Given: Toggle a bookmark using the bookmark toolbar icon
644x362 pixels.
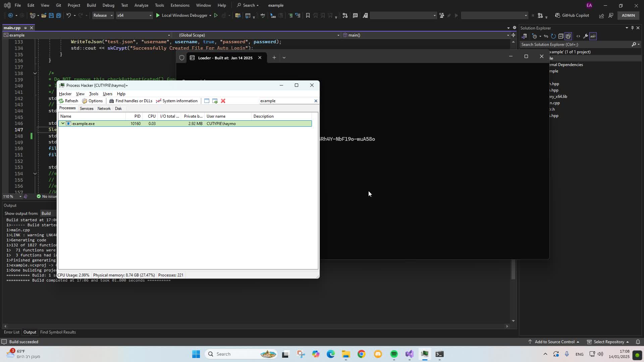Looking at the screenshot, I should pos(308,15).
